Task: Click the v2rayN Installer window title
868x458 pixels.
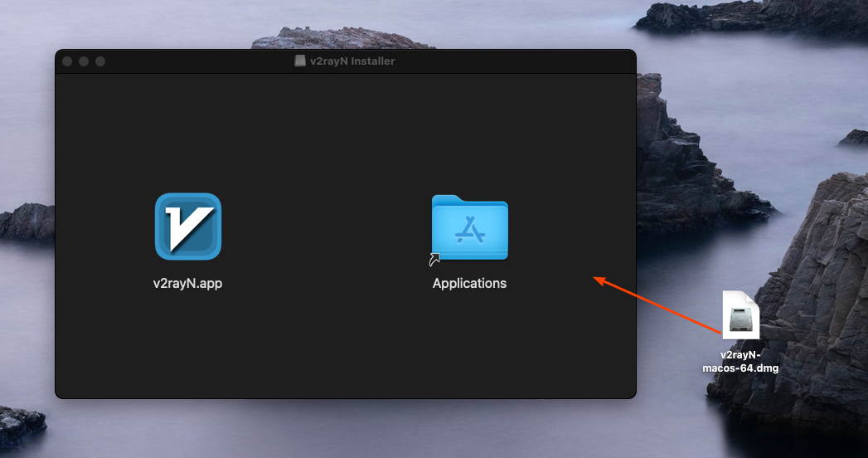Action: coord(352,61)
